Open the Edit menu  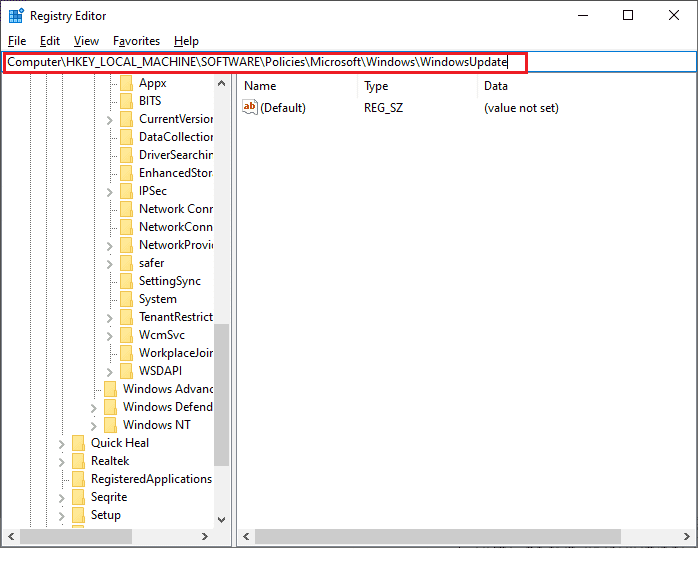[x=49, y=41]
